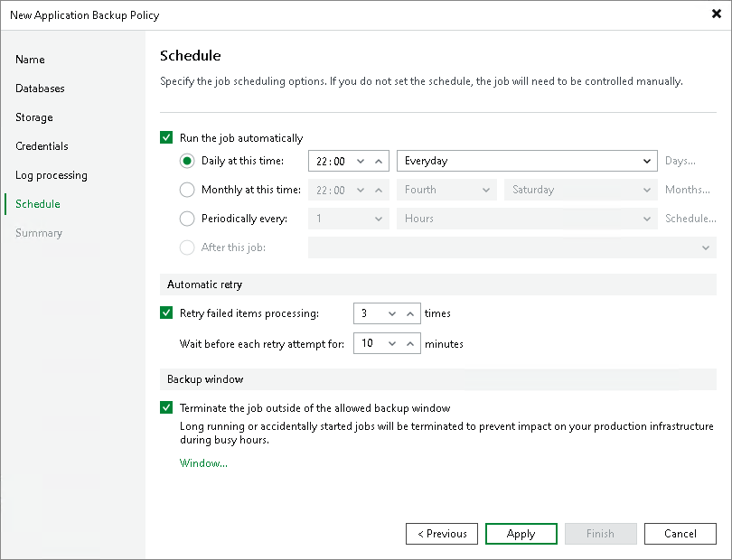
Task: Disable Run the job automatically
Action: click(166, 137)
